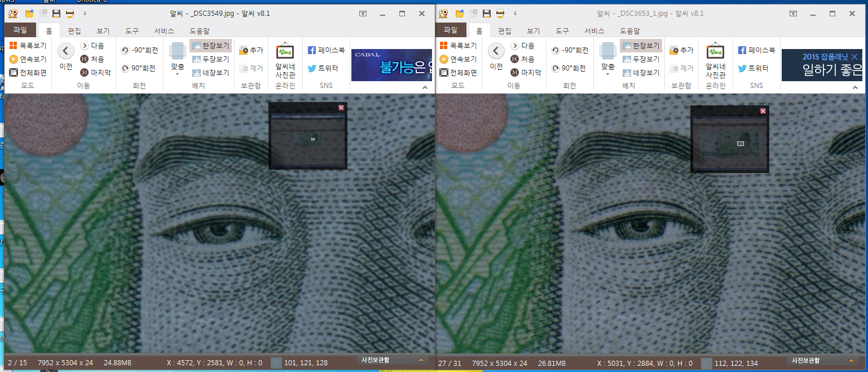Go to the previous image in the _DSC3549.jpg window
The height and width of the screenshot is (372, 868).
[66, 57]
